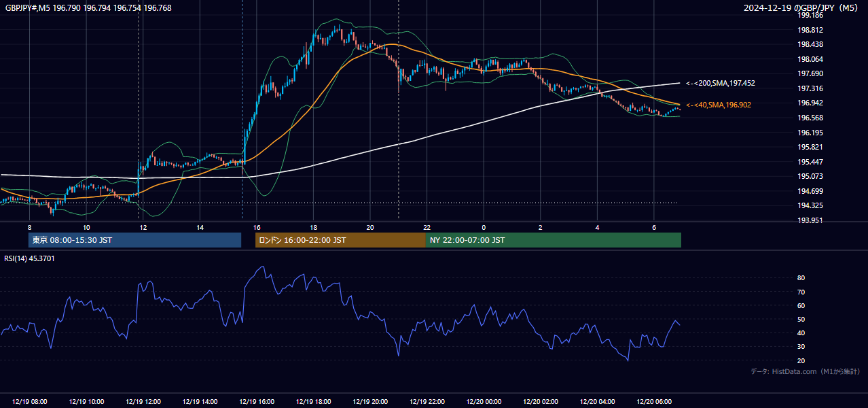Click hour label 6 under price chart
868x408 pixels.
(x=654, y=227)
